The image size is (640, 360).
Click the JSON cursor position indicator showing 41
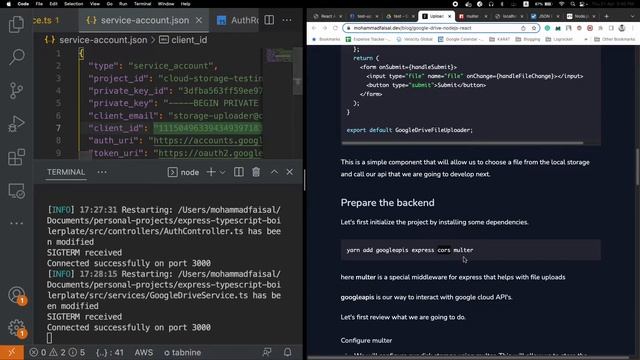(x=110, y=352)
